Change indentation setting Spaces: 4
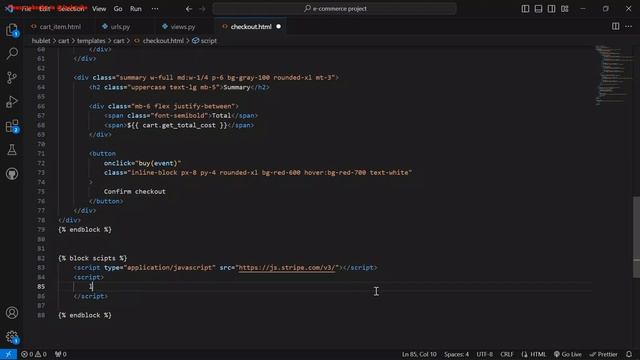640x360 pixels. [x=456, y=354]
